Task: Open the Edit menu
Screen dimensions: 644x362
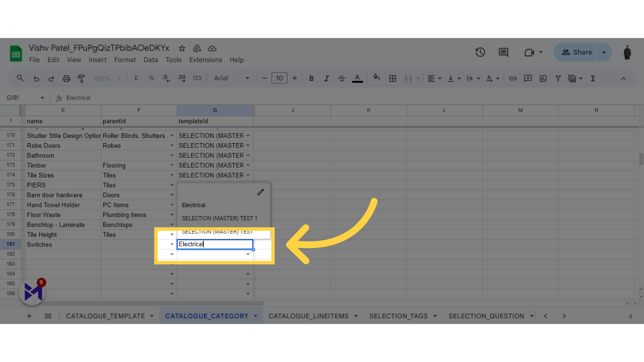Action: pos(53,60)
